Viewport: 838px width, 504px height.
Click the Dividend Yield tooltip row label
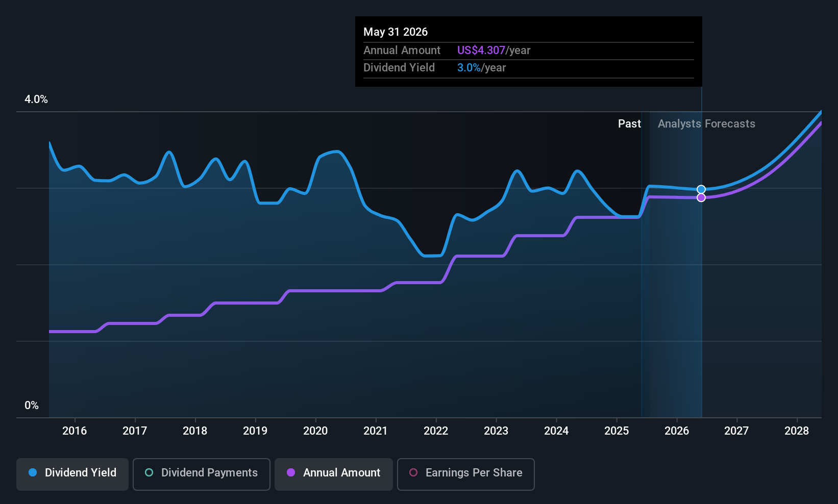click(x=399, y=68)
